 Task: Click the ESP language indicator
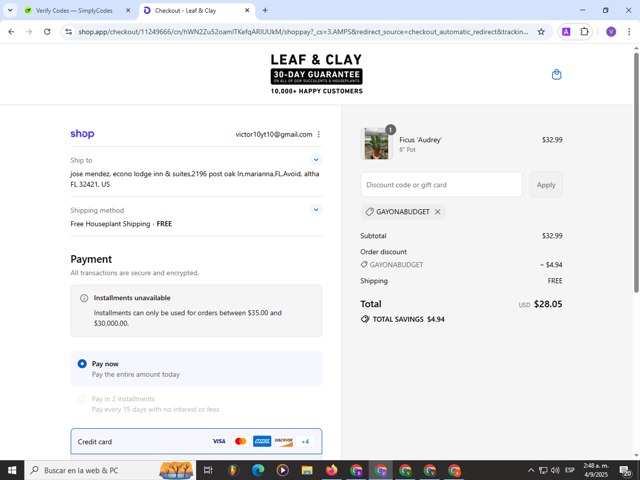(569, 470)
